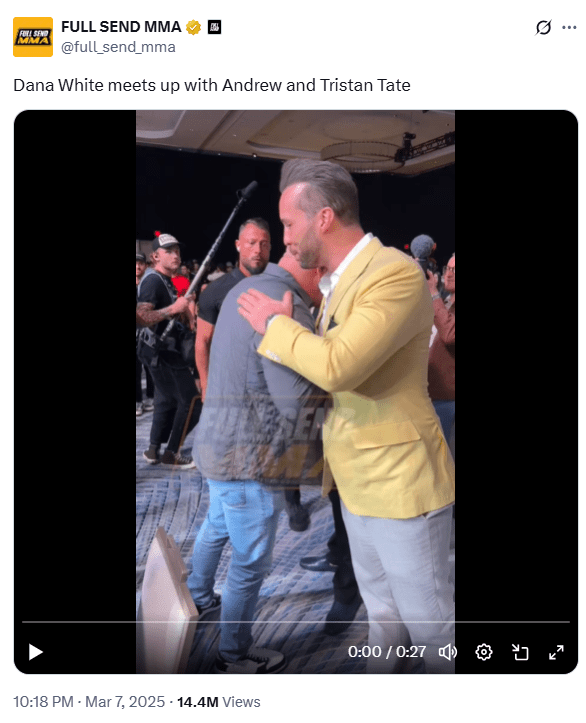
Task: Open the video settings gear
Action: [484, 652]
